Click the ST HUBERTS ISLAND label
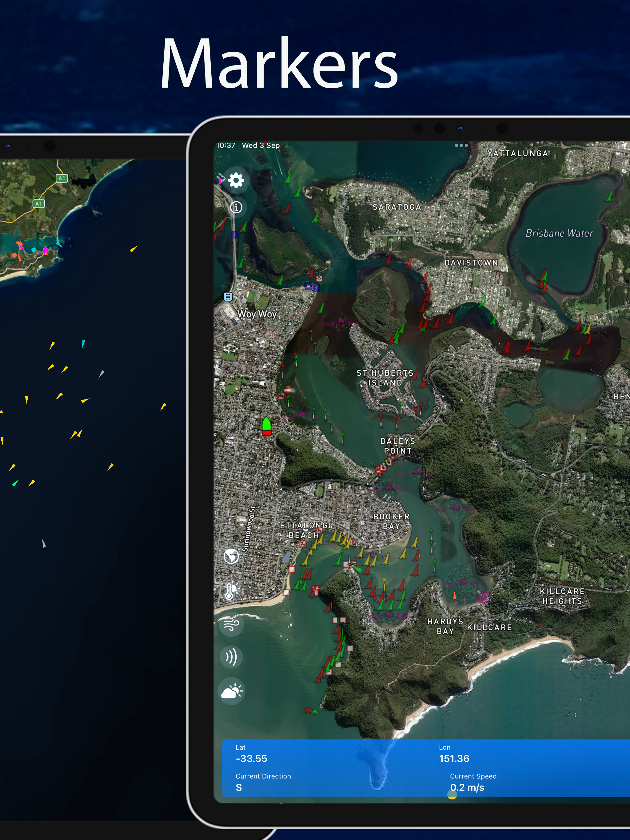The height and width of the screenshot is (840, 630). pyautogui.click(x=385, y=378)
